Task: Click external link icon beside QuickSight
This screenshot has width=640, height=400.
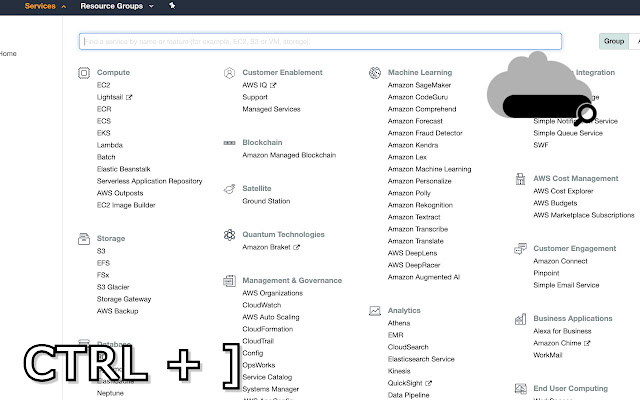Action: [428, 383]
